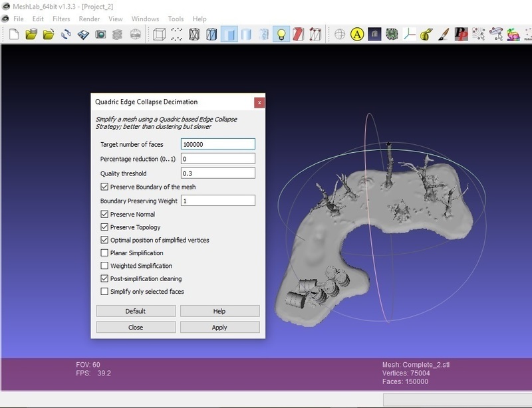Uncheck Preserve Boundary of the mesh
Image resolution: width=532 pixels, height=408 pixels.
pos(104,187)
